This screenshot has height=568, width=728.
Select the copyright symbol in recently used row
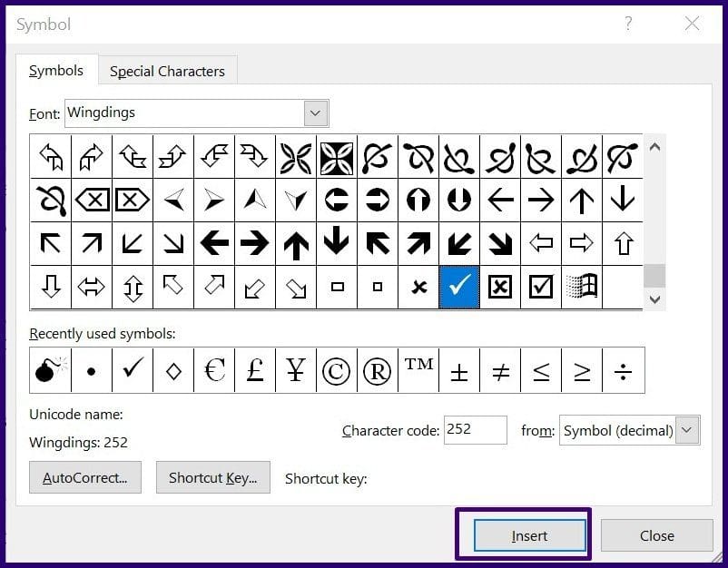337,369
